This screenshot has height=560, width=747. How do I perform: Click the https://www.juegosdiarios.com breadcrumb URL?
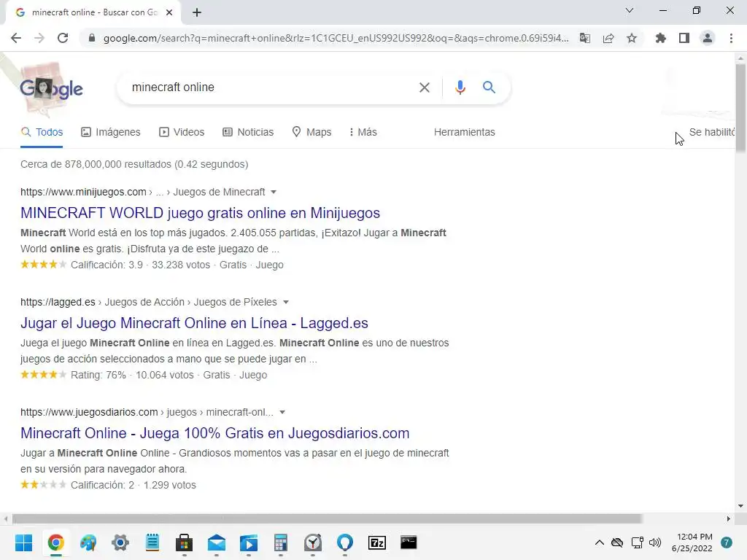(x=89, y=412)
